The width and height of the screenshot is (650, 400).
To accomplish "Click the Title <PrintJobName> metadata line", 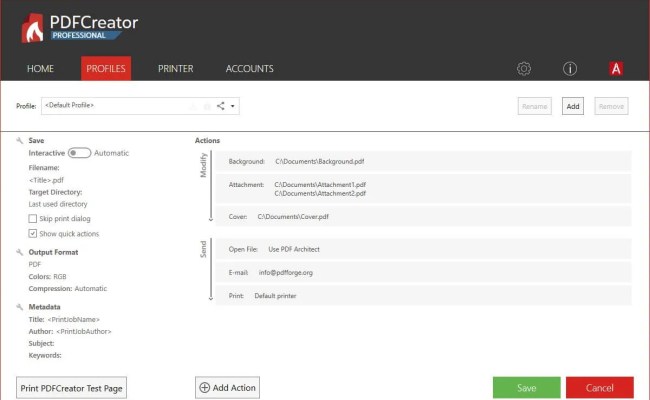I will [x=64, y=319].
